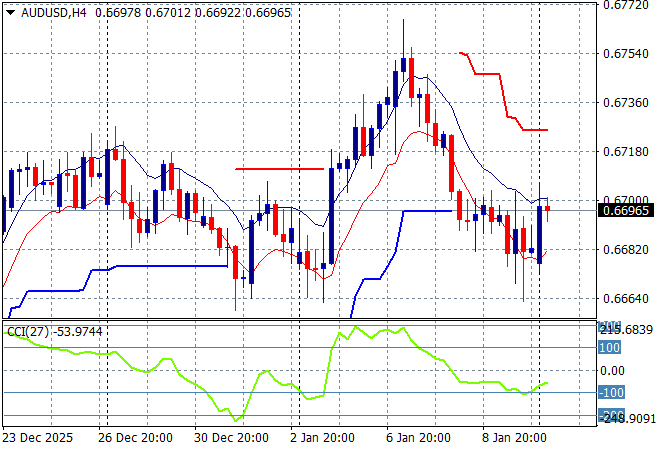Click the 23 Dec 2025 date label
Viewport: 660px width, 450px height.
(x=39, y=437)
